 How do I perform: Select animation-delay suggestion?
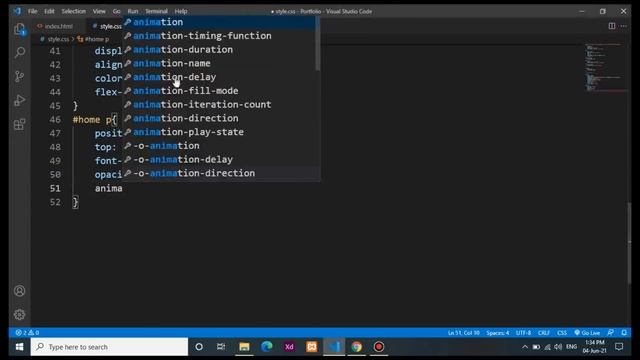click(x=220, y=77)
